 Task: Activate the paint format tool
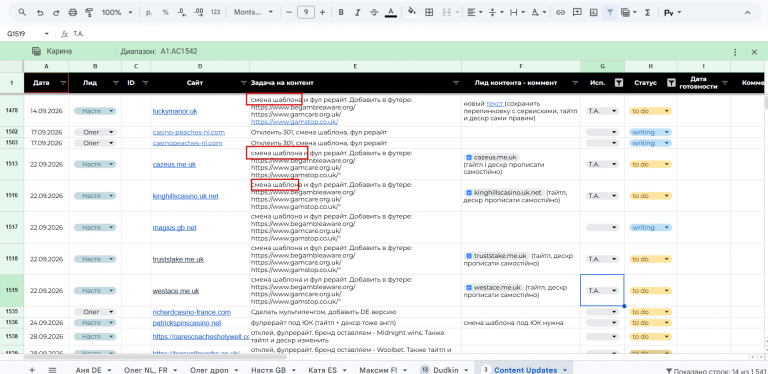click(x=89, y=12)
